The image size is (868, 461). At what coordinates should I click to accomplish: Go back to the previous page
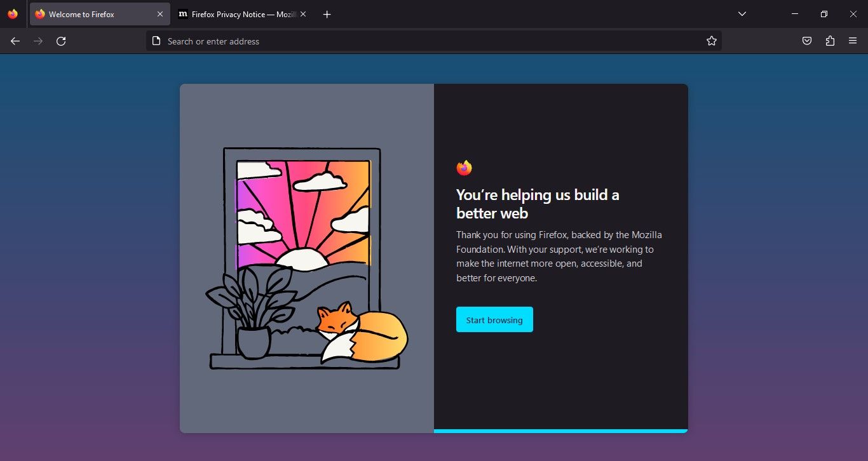click(x=15, y=41)
